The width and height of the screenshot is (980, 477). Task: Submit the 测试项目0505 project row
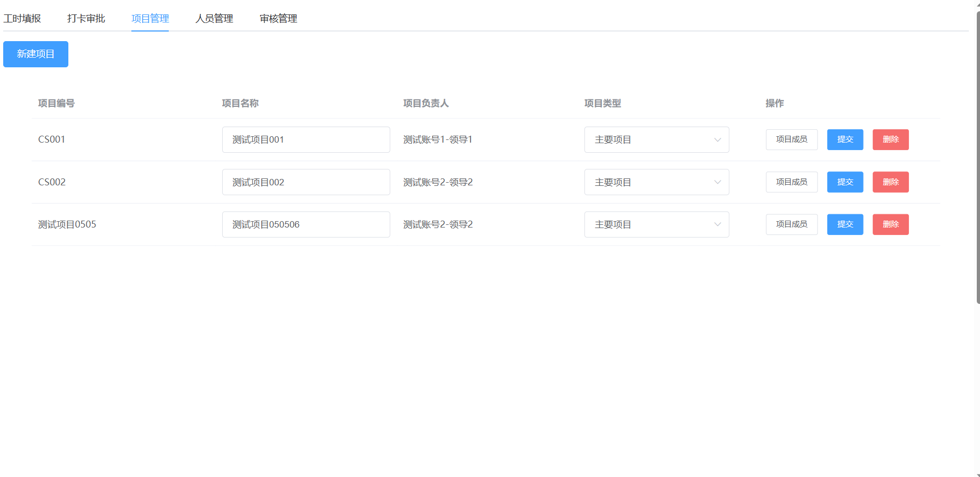(x=845, y=224)
